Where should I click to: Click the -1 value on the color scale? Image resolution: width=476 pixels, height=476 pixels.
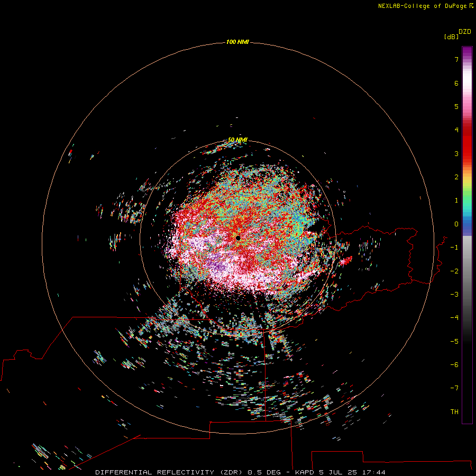454,248
